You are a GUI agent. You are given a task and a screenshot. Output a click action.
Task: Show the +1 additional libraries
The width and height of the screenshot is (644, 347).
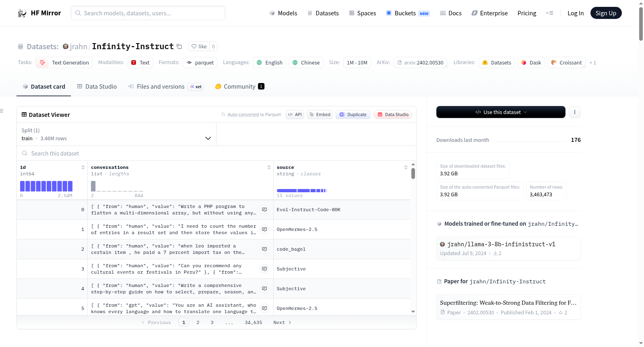coord(592,62)
